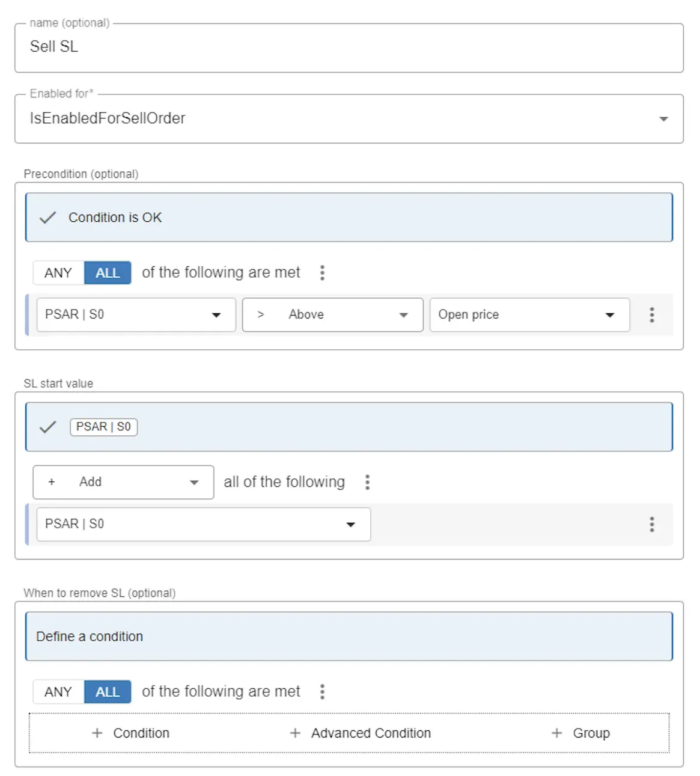Viewport: 700px width, 776px height.
Task: Open the 'Above' comparison operator dropdown
Action: pyautogui.click(x=332, y=315)
